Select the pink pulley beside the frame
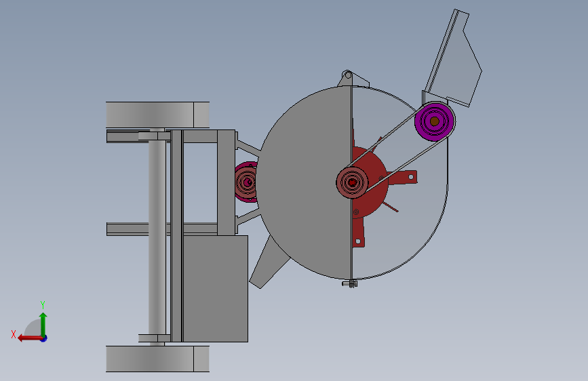The width and height of the screenshot is (588, 381). (x=246, y=182)
